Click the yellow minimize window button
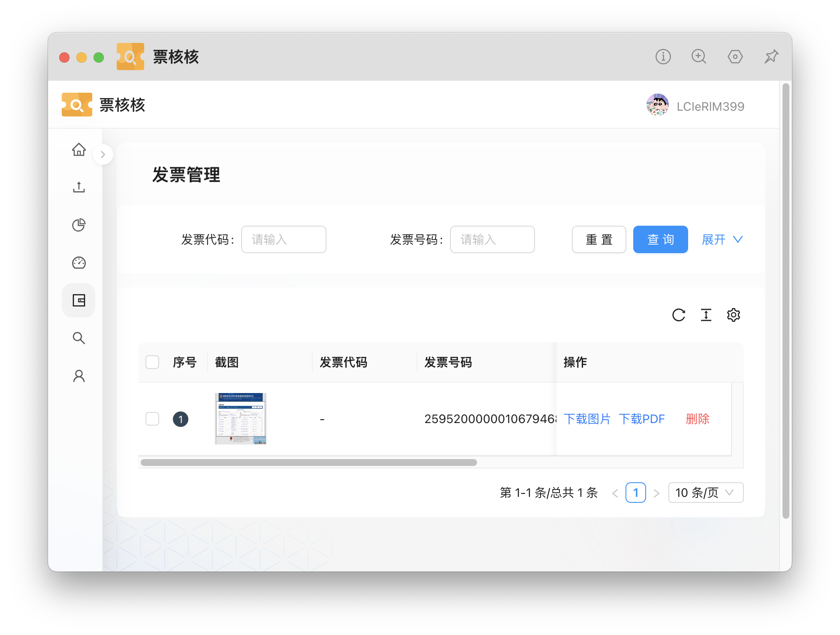Screen dimensions: 840x635 point(82,57)
